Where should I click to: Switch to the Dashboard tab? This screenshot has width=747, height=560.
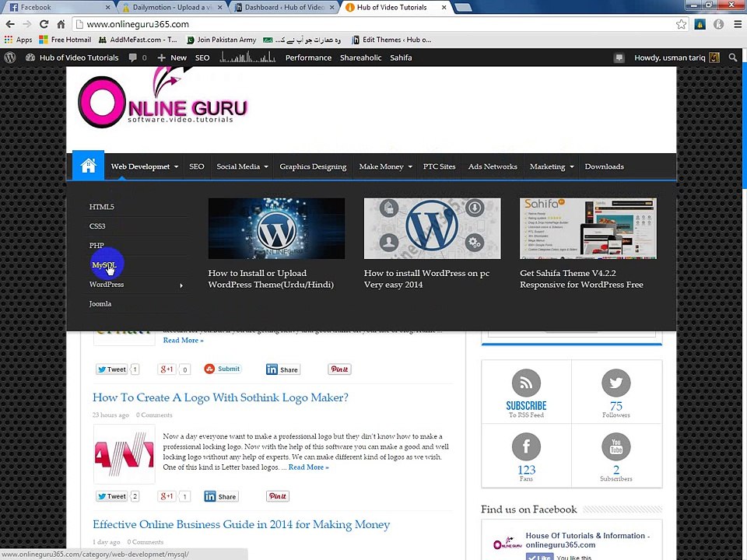(284, 7)
